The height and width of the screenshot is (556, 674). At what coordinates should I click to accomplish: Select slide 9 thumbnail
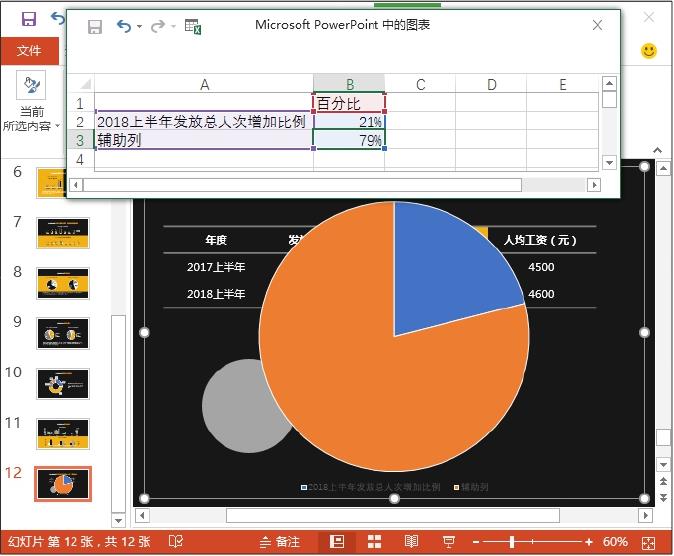click(x=63, y=333)
